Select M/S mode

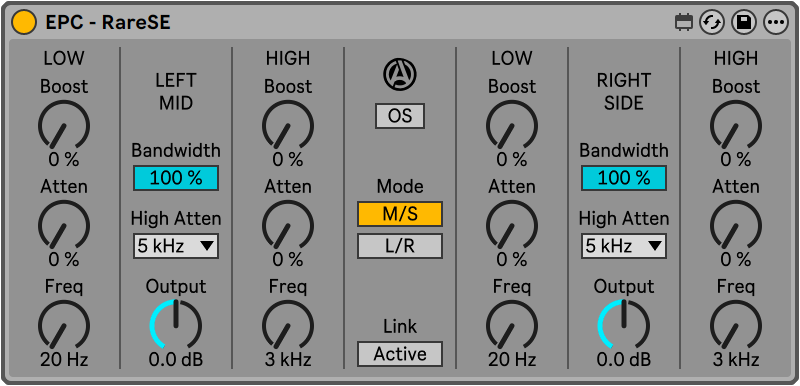coord(399,214)
